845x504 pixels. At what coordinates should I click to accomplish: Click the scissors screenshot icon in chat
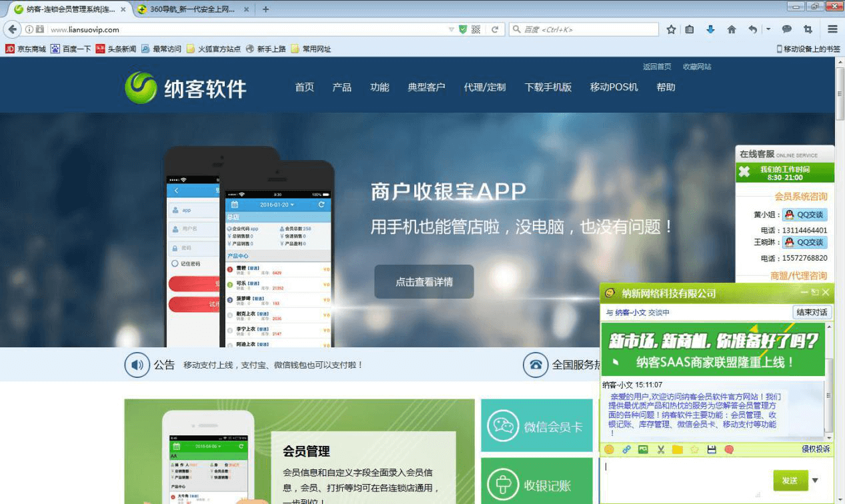coord(661,450)
